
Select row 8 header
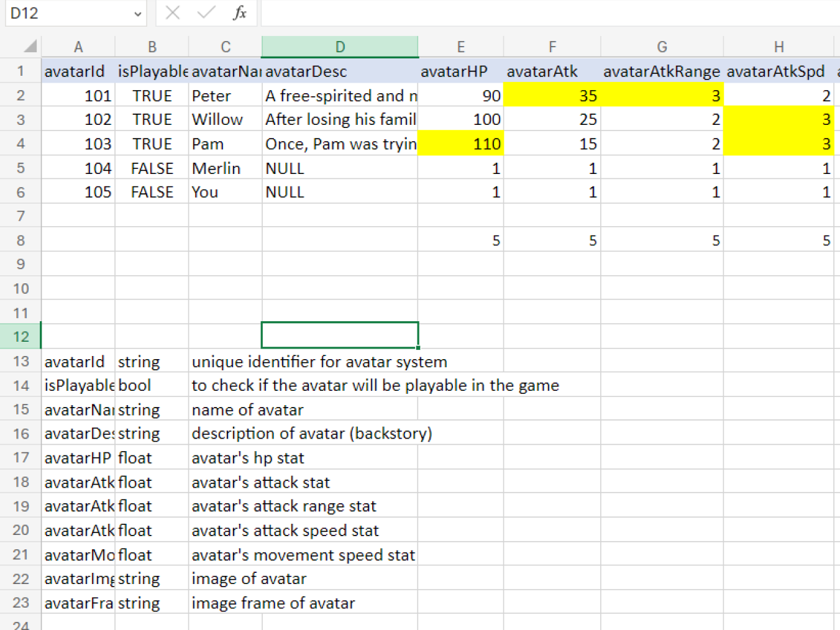tap(21, 240)
